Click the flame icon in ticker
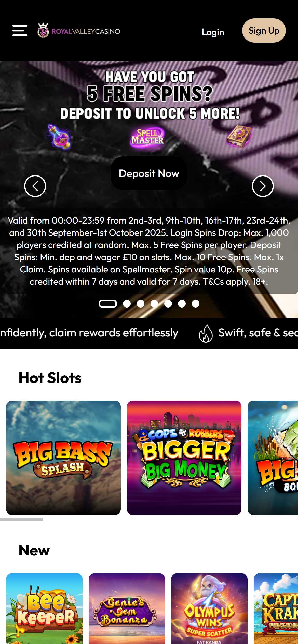 coord(206,333)
